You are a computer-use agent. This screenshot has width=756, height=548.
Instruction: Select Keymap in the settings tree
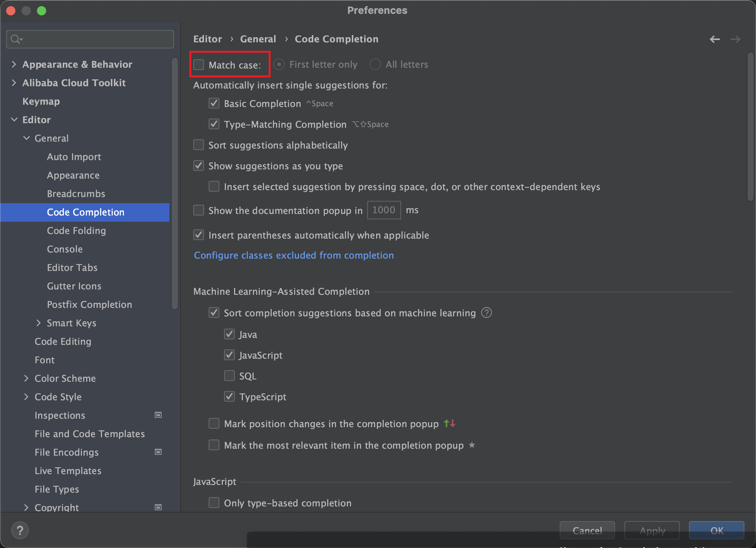click(x=41, y=101)
